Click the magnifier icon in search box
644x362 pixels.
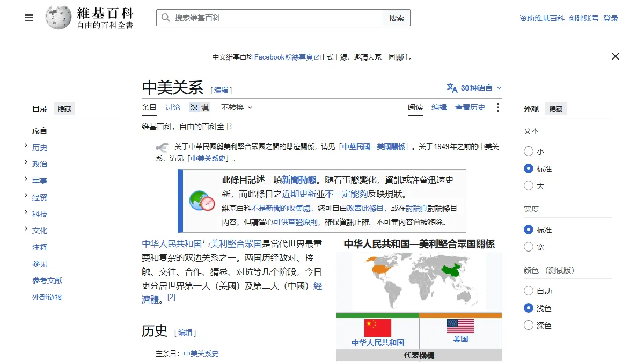point(166,18)
